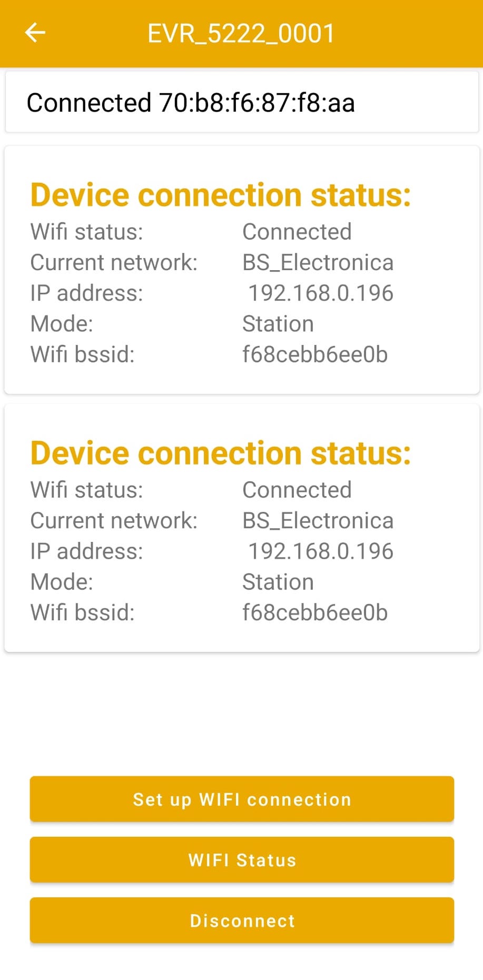Tap the Station mode value in upper card
The height and width of the screenshot is (980, 483).
278,324
